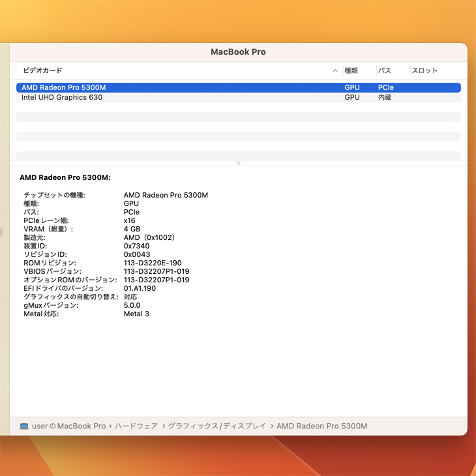Screen dimensions: 476x476
Task: Click AMD Radeon Pro 5300M in path bar
Action: click(321, 426)
